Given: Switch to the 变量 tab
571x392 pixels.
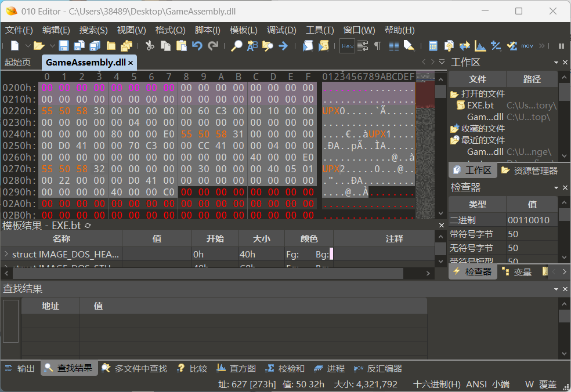Looking at the screenshot, I should (x=517, y=272).
